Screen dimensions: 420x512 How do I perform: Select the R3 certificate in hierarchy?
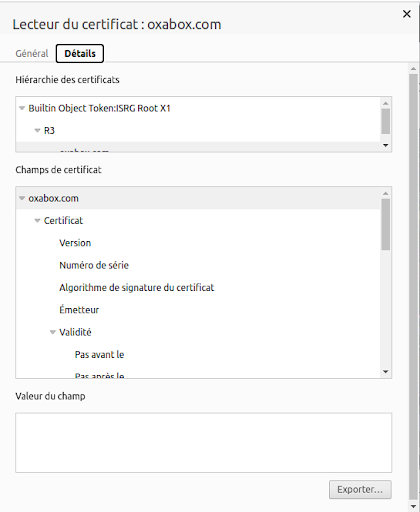point(49,130)
